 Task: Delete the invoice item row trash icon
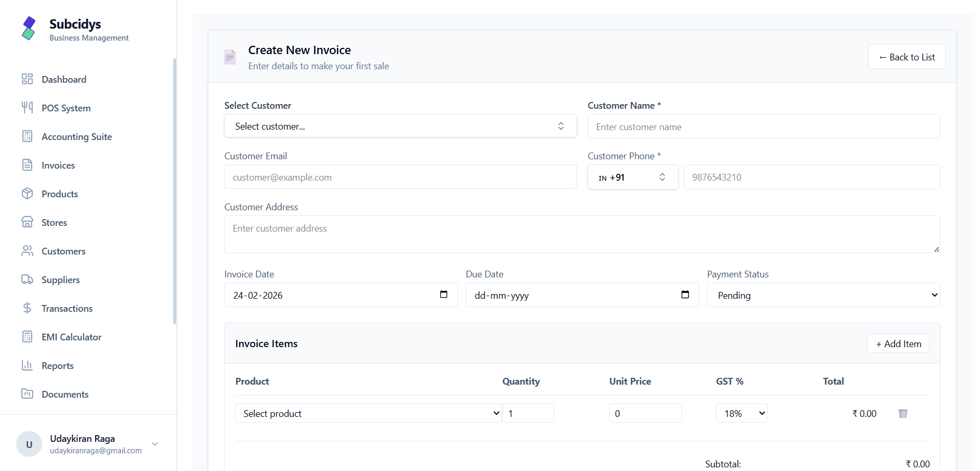coord(903,413)
